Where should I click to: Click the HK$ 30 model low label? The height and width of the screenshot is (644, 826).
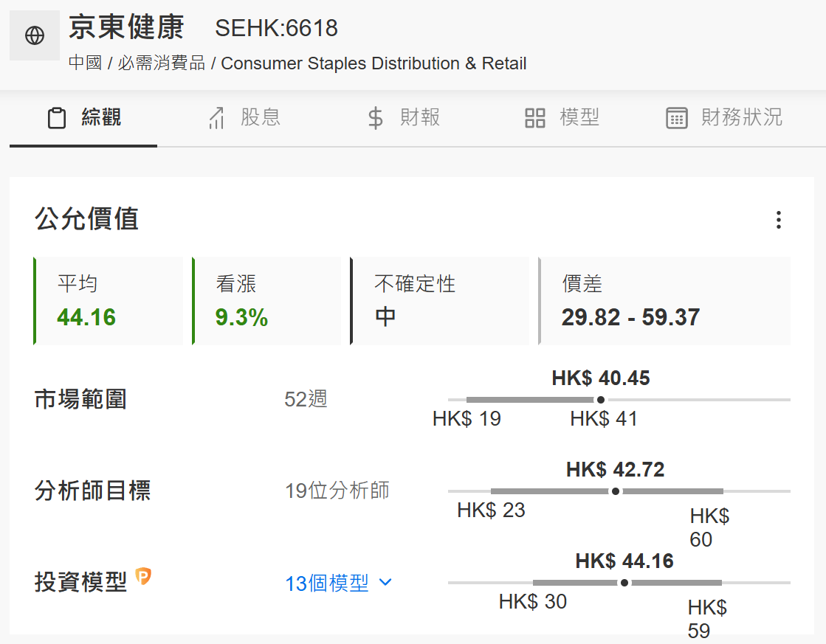pos(532,602)
